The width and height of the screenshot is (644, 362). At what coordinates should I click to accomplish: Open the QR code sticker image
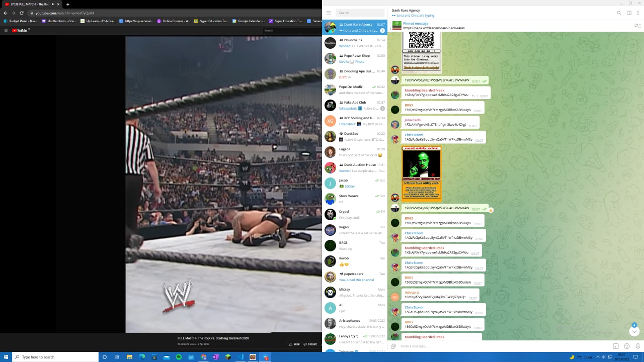(421, 52)
